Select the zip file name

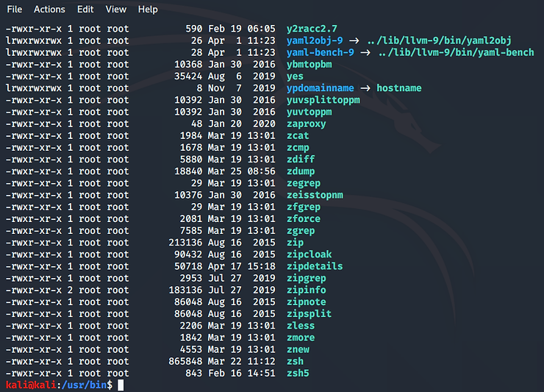coord(295,243)
